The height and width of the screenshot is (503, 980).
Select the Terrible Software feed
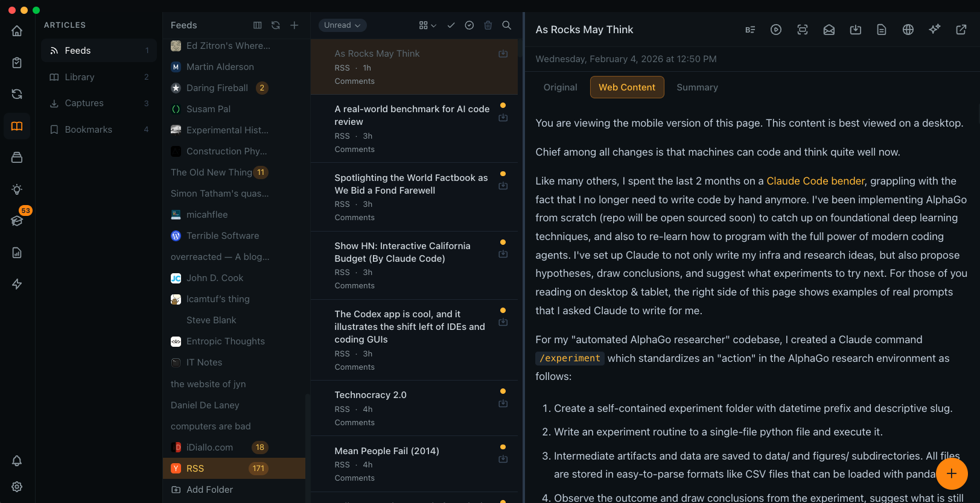(234, 236)
